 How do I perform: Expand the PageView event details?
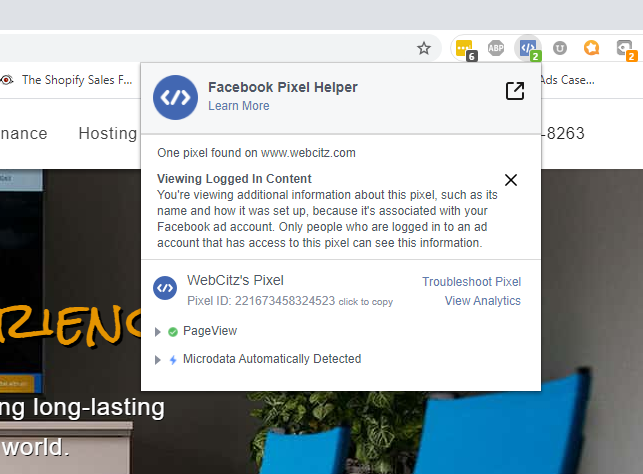(157, 332)
